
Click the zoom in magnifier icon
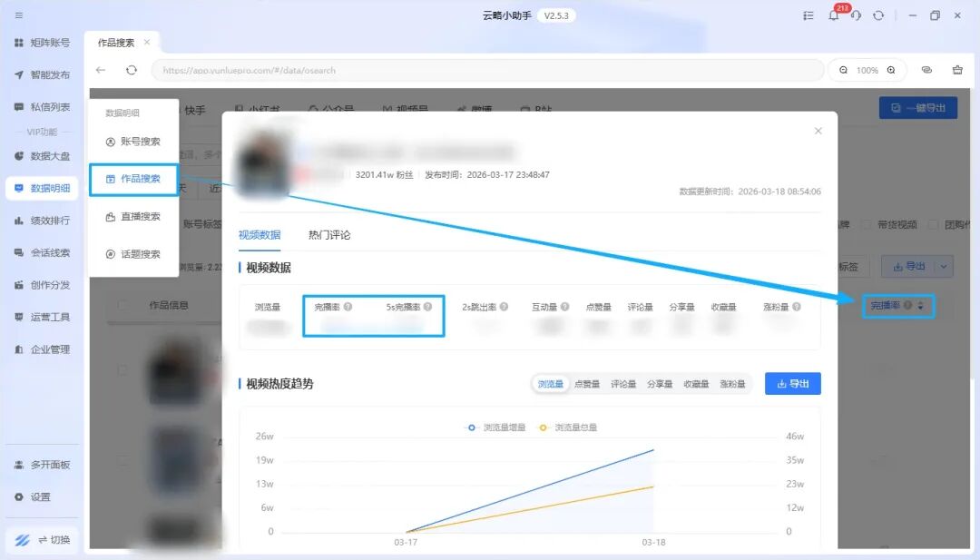[x=891, y=70]
